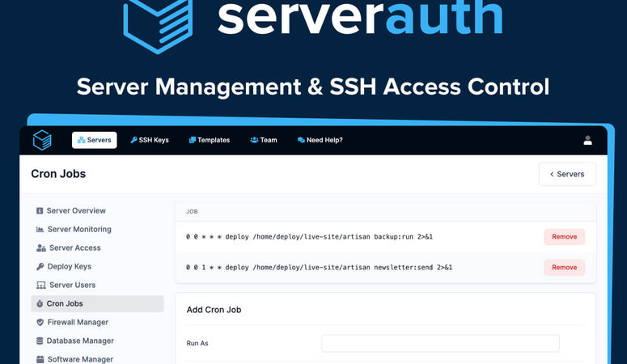The image size is (627, 364).
Task: Click the Cron Jobs stopwatch icon
Action: (x=40, y=303)
